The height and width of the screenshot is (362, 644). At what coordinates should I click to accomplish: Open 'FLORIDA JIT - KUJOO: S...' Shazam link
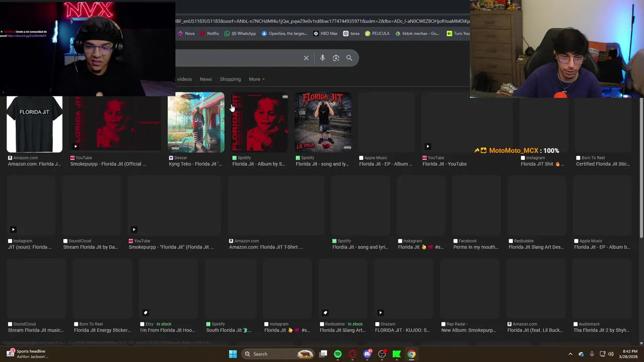[x=402, y=330]
